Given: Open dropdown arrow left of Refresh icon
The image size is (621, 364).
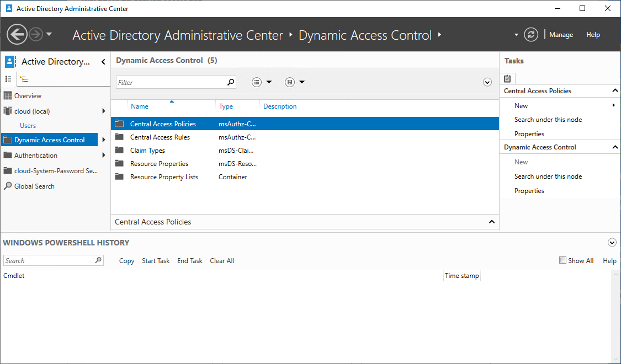Looking at the screenshot, I should (x=516, y=35).
